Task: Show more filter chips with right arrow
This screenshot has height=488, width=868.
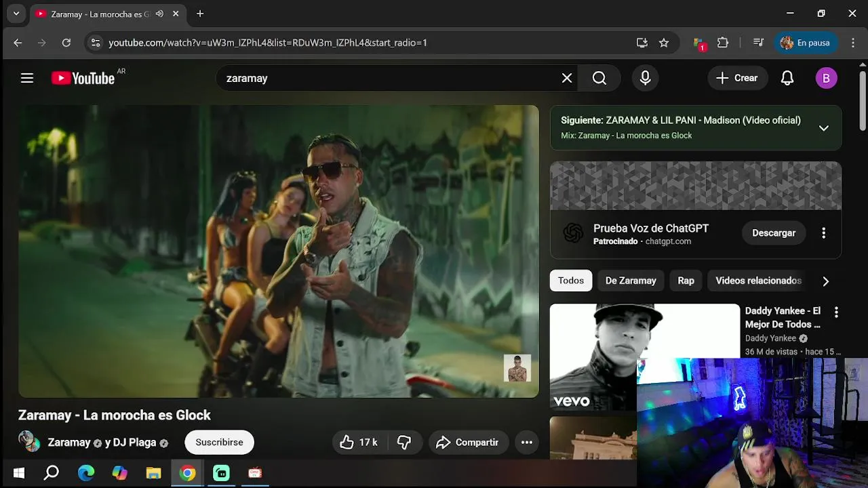Action: point(825,281)
